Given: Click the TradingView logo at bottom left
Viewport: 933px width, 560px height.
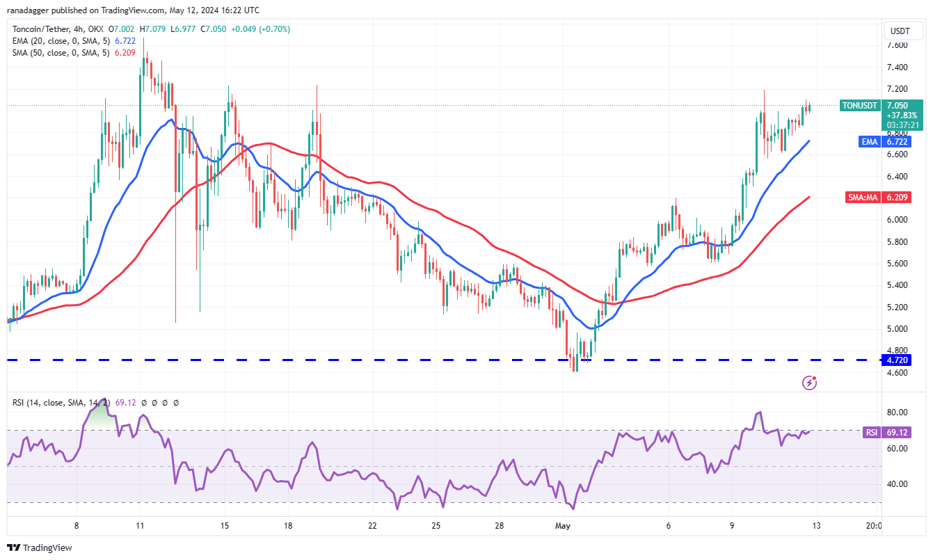Looking at the screenshot, I should click(40, 547).
